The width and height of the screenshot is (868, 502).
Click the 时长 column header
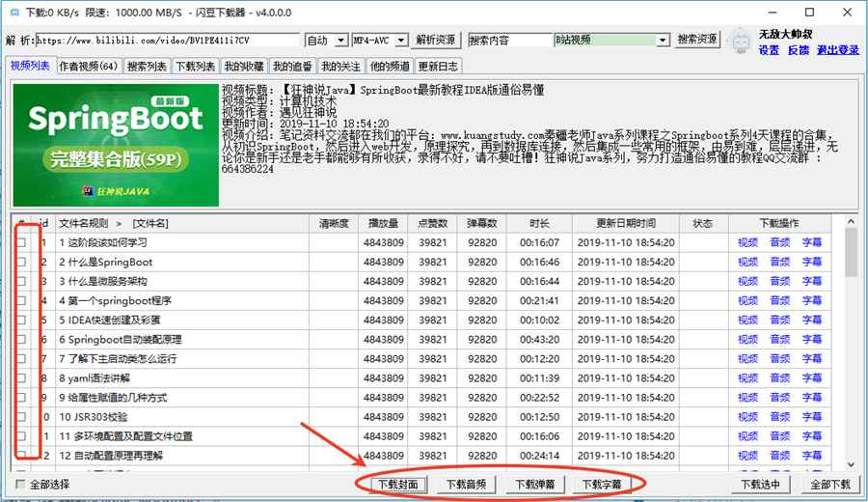tap(539, 223)
